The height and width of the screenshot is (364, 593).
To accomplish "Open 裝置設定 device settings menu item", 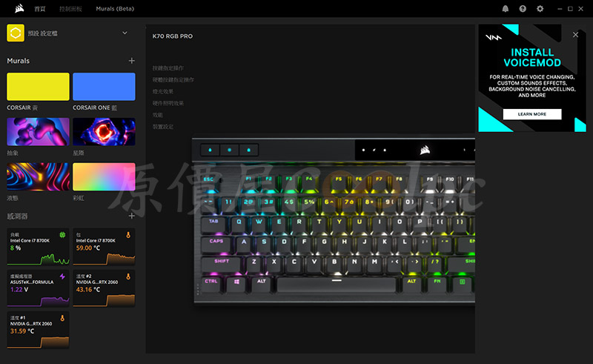I will coord(163,127).
